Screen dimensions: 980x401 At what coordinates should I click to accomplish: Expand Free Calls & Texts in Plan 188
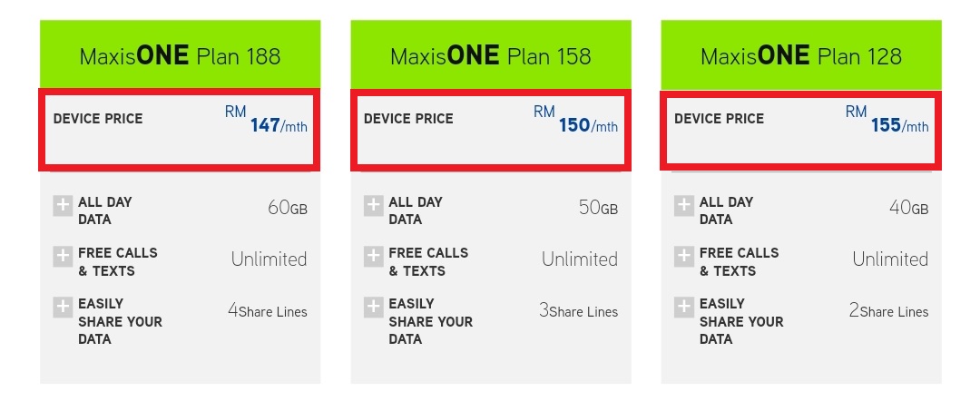[63, 257]
